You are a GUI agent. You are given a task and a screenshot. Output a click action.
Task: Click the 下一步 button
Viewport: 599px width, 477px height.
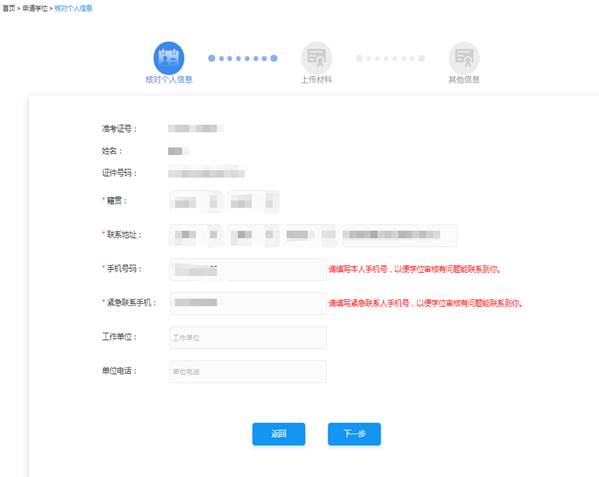coord(354,434)
